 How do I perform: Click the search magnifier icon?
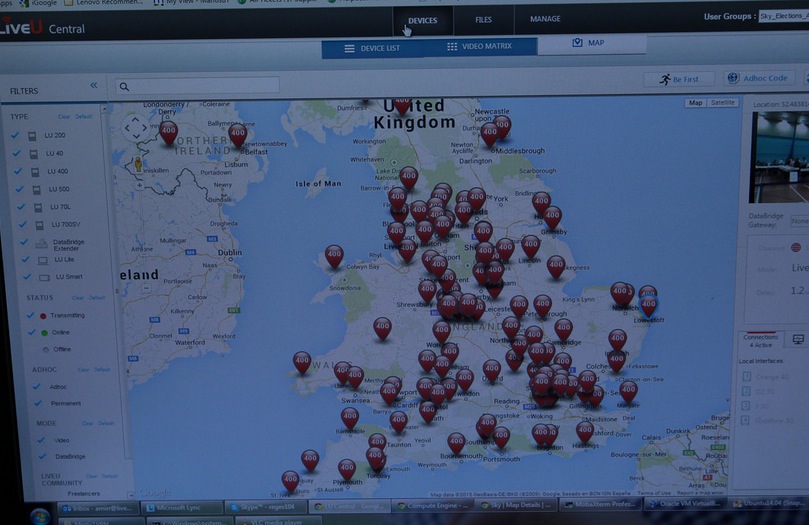pos(124,87)
